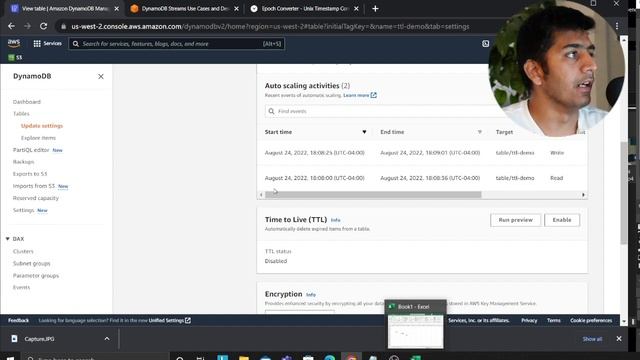Open PartiQL editor in sidebar
Image resolution: width=640 pixels, height=360 pixels.
click(31, 150)
